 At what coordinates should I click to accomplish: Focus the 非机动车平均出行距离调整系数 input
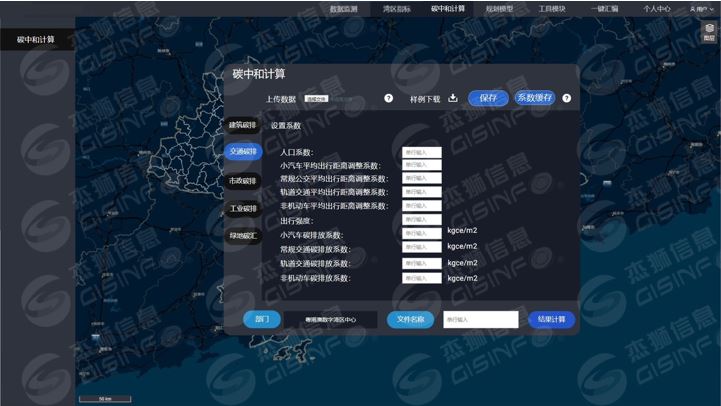point(422,206)
